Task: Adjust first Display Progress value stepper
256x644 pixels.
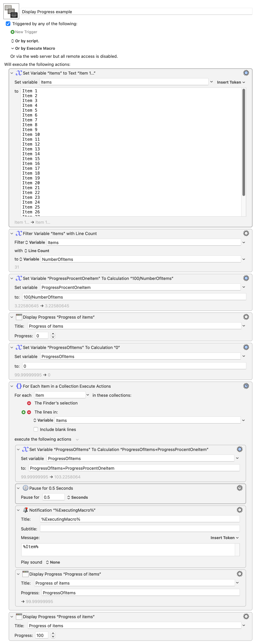Action: click(x=53, y=335)
